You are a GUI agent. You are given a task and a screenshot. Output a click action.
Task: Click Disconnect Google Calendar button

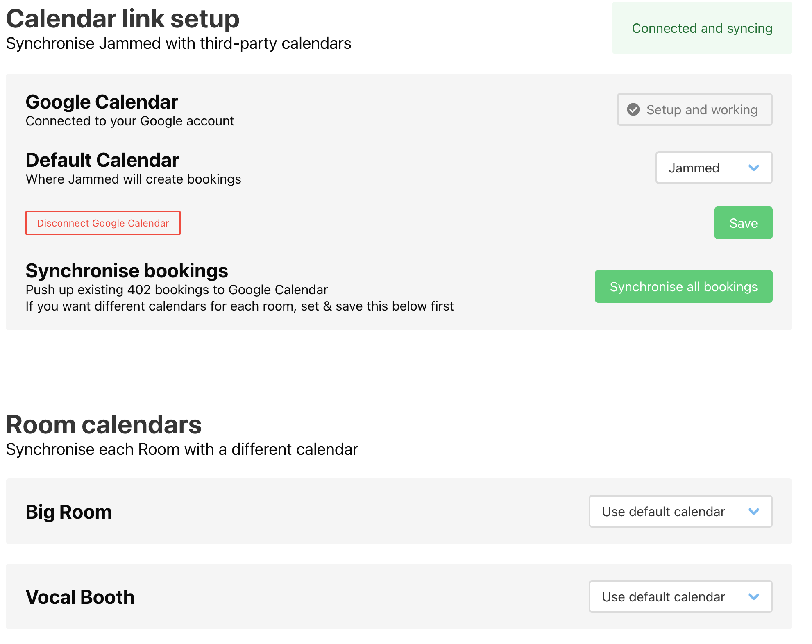pos(103,223)
